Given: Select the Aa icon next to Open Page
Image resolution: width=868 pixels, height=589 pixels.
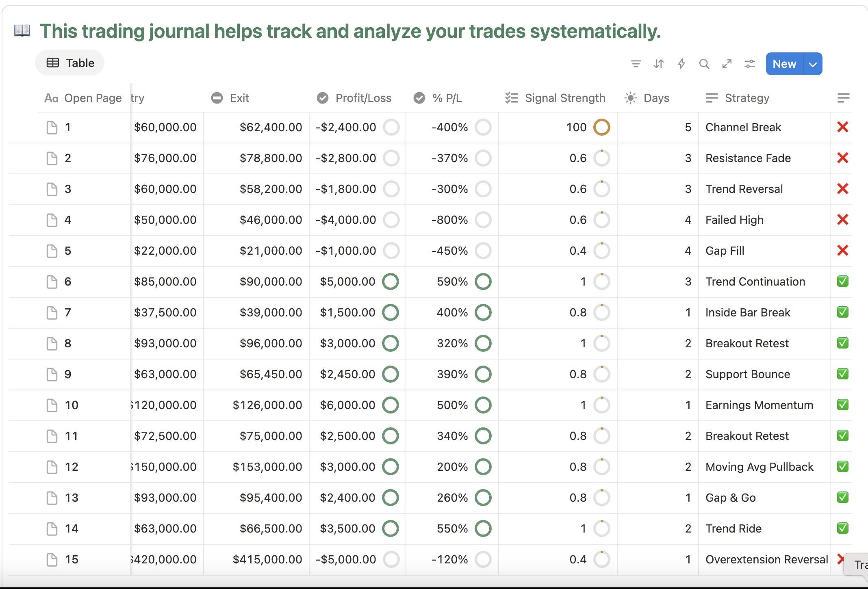Looking at the screenshot, I should (x=51, y=97).
